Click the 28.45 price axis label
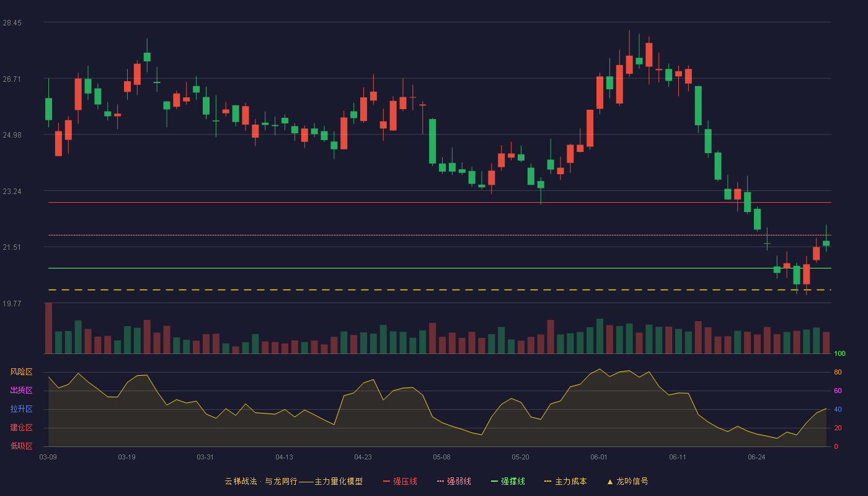Image resolution: width=868 pixels, height=496 pixels. coord(12,23)
